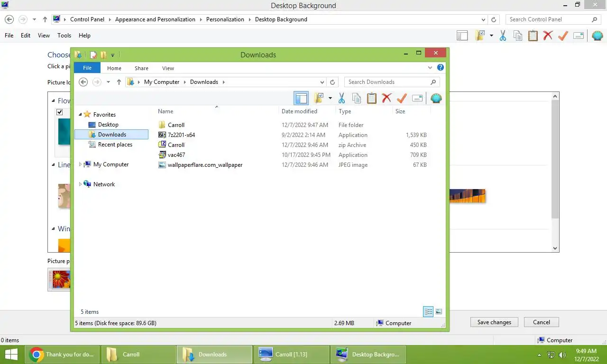The width and height of the screenshot is (607, 364).
Task: Open Edit menu in Desktop Background window
Action: click(26, 36)
